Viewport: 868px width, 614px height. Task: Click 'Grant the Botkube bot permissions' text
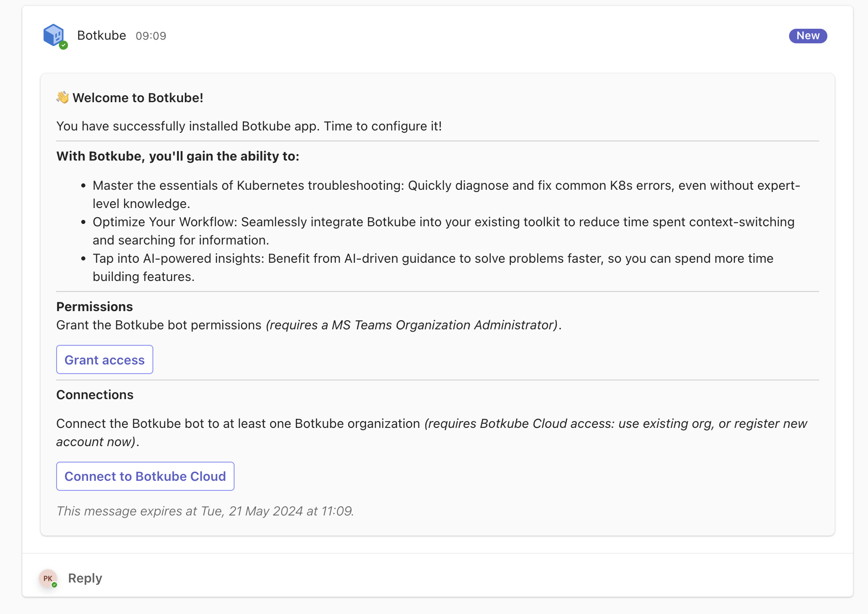pos(159,325)
